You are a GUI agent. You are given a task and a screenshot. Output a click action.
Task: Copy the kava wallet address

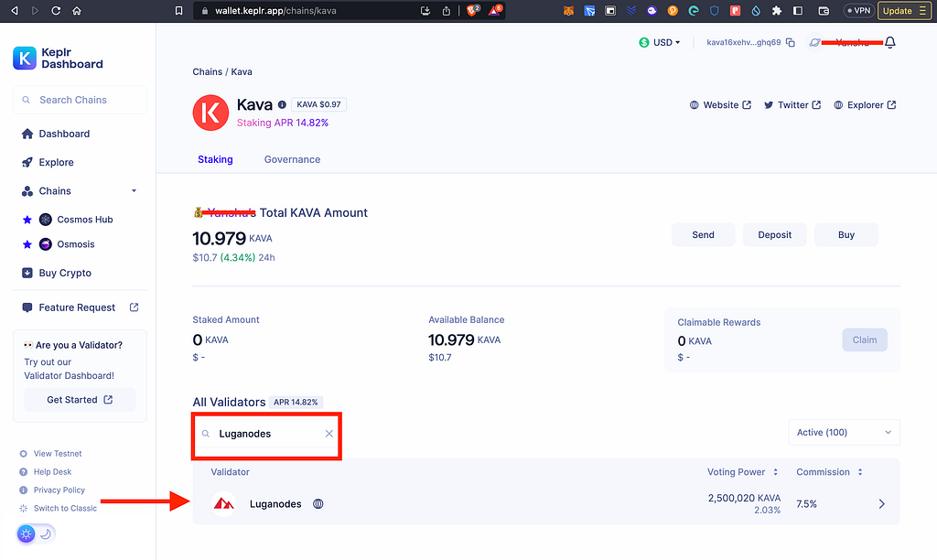790,42
